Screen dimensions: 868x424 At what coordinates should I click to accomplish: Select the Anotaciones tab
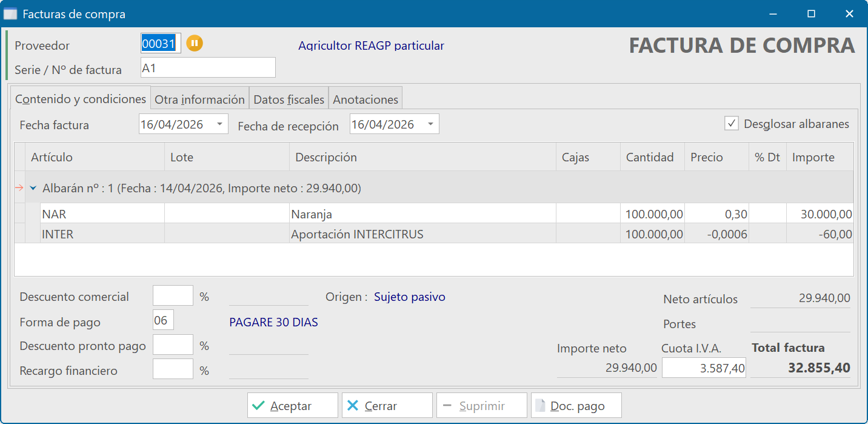click(x=366, y=99)
